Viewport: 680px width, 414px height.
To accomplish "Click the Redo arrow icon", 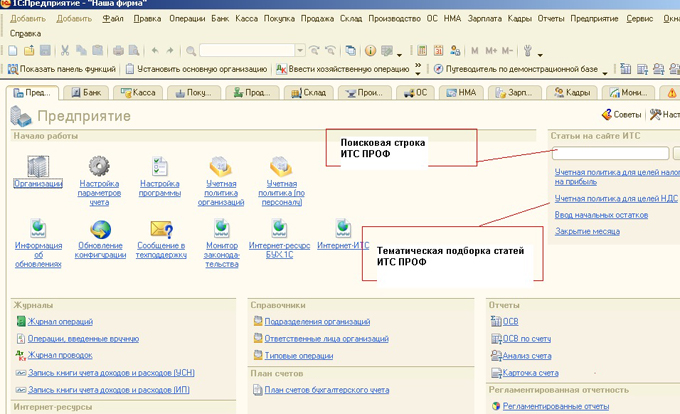I will [170, 51].
